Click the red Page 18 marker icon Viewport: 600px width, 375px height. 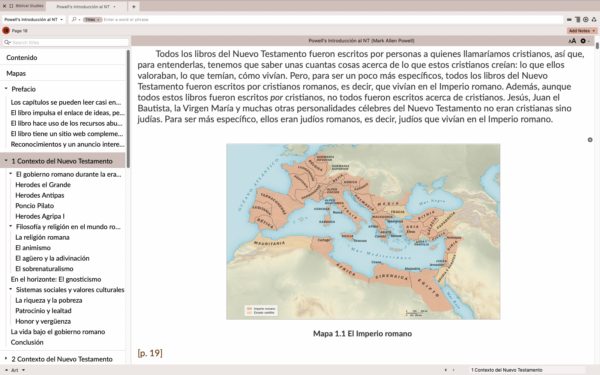click(x=6, y=30)
